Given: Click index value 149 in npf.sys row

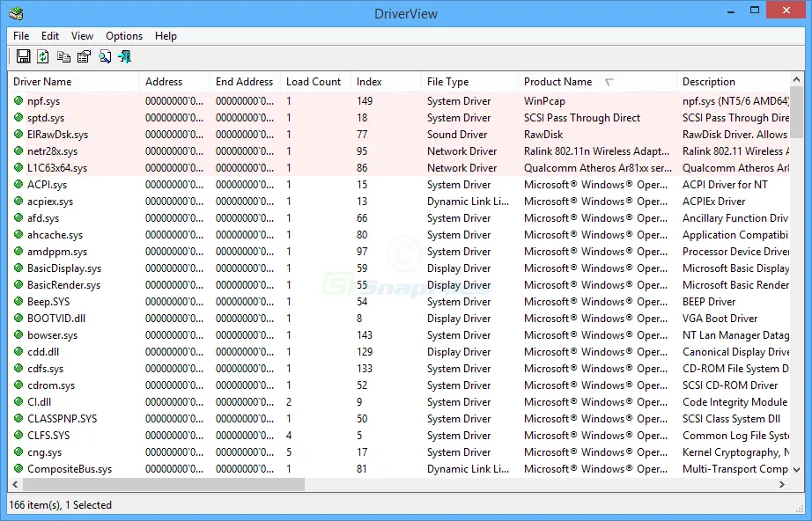Looking at the screenshot, I should click(x=365, y=101).
